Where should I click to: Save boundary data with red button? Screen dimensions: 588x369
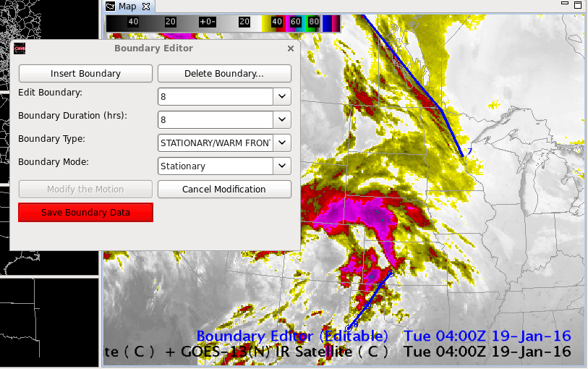coord(85,213)
